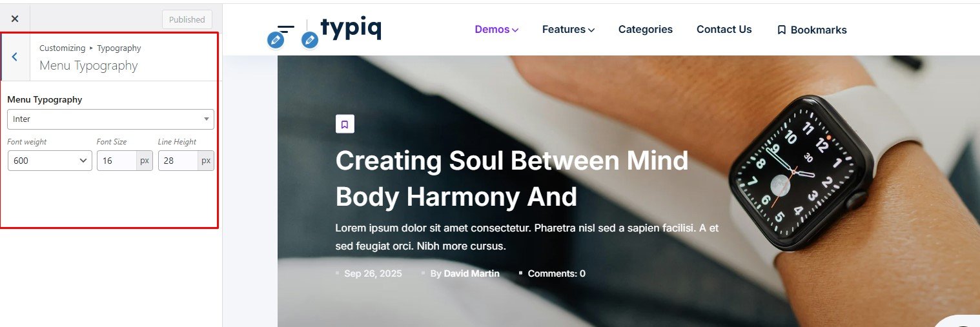Click the edit pencil shortcut beside the typiq logo
Screen dimensions: 980x327
310,41
